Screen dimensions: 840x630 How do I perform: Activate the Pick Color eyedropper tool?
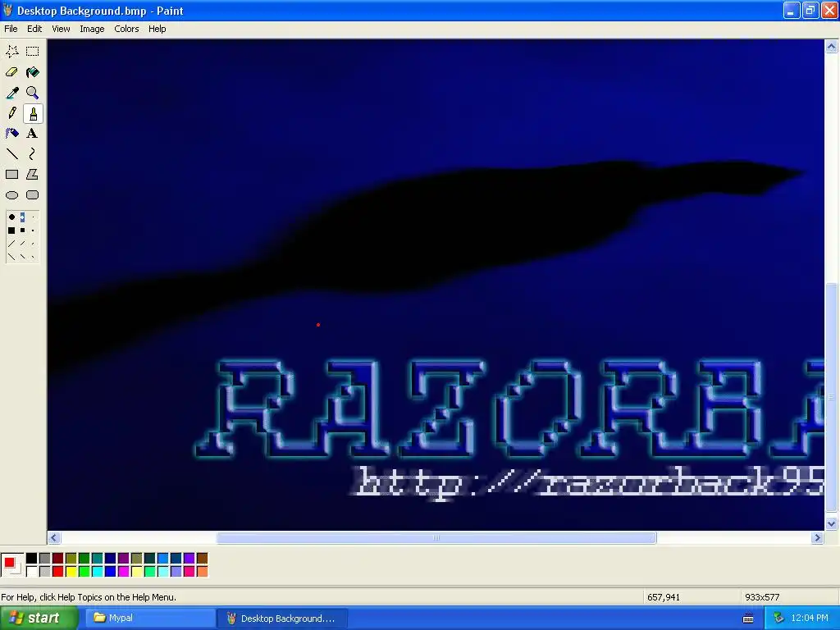click(11, 93)
